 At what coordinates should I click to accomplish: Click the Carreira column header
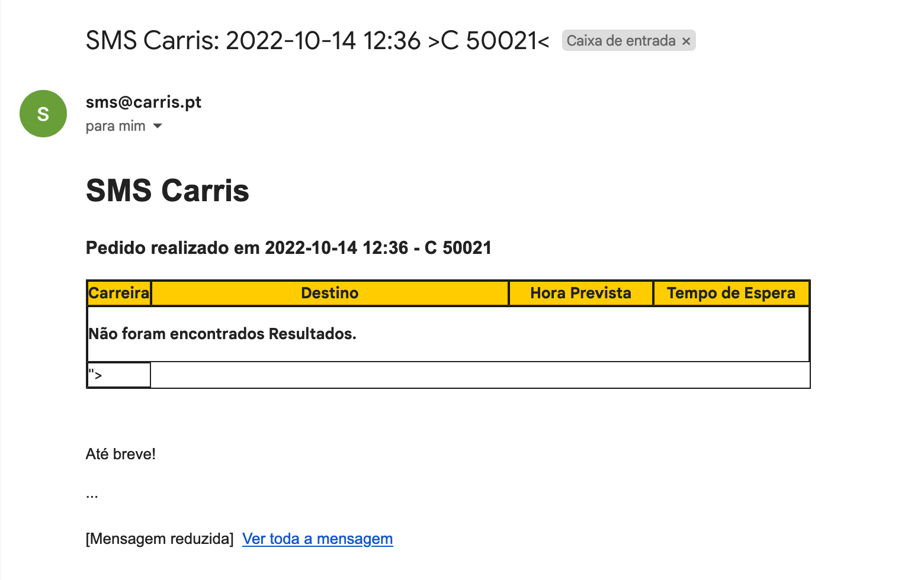pyautogui.click(x=119, y=293)
